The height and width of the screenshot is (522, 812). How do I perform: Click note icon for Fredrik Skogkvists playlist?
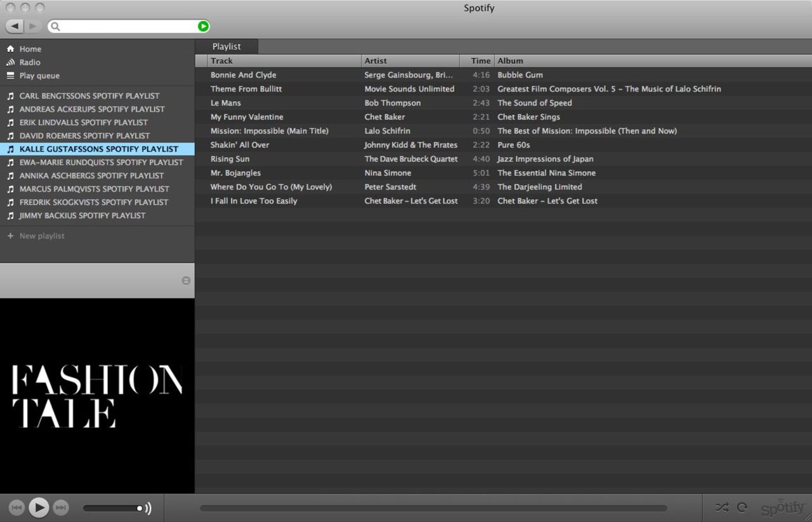tap(10, 202)
